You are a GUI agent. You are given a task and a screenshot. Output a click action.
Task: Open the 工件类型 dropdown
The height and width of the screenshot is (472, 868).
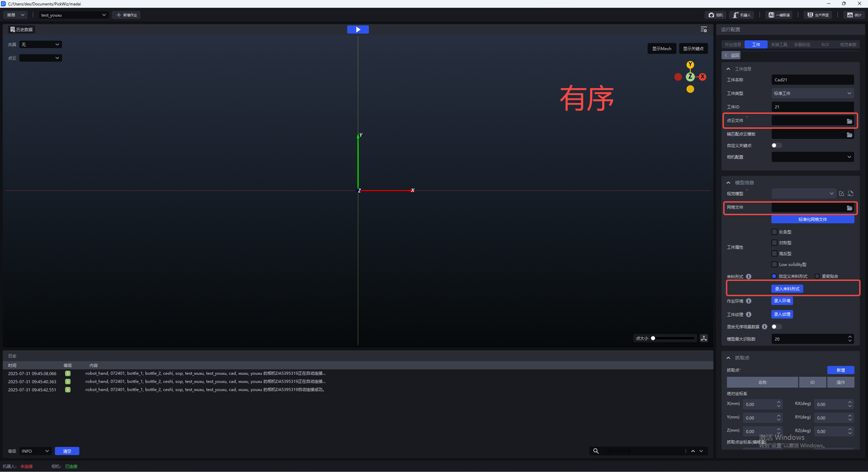(812, 94)
